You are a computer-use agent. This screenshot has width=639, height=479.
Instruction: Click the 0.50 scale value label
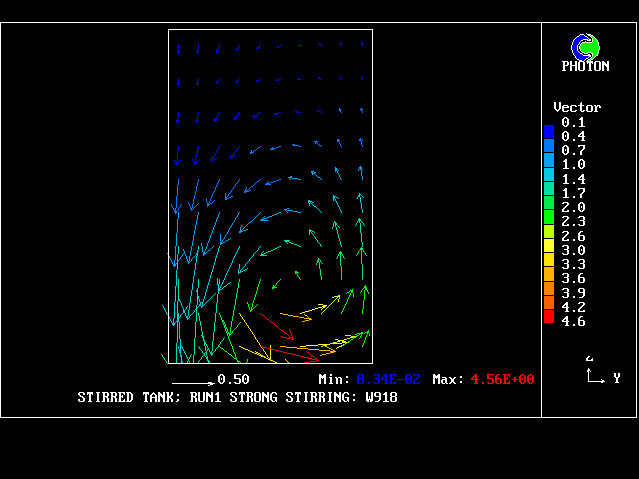click(233, 380)
